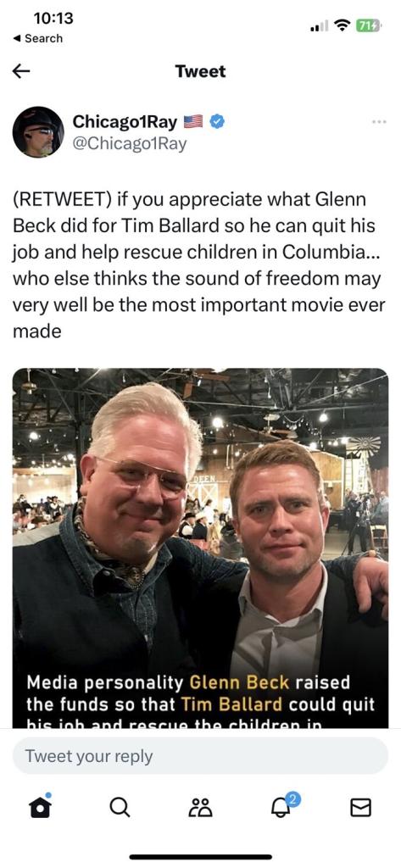Open the Chicago1Ray display name

point(125,122)
